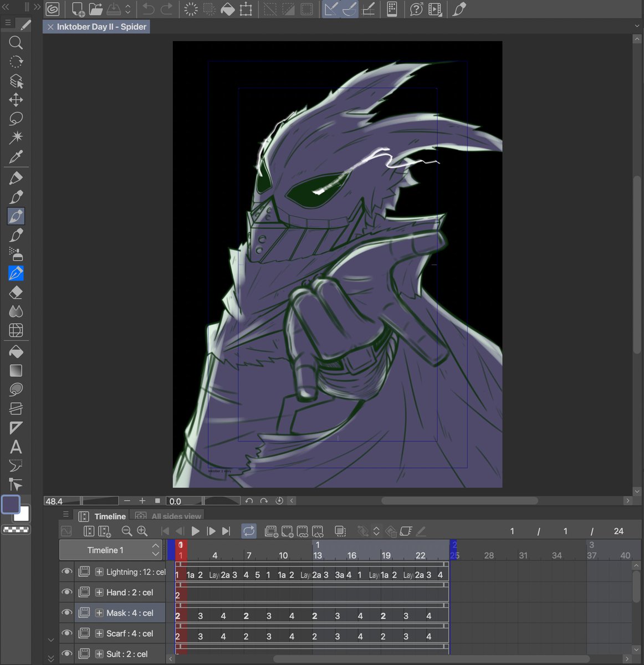
Task: Zoom in the timeline
Action: [142, 531]
